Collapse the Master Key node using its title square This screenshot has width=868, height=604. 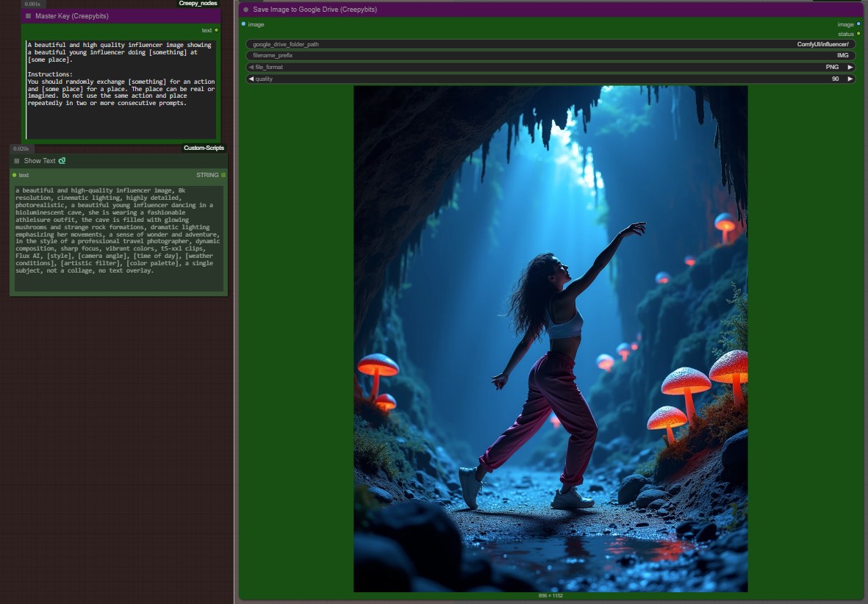[x=28, y=15]
